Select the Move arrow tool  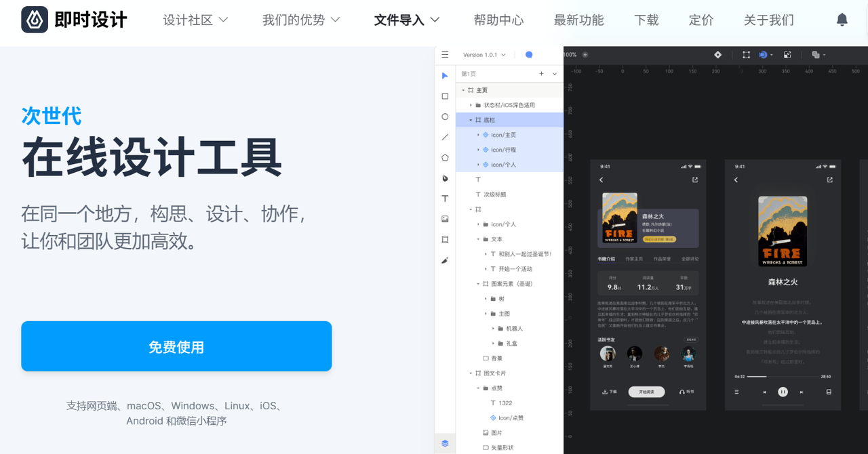[445, 76]
